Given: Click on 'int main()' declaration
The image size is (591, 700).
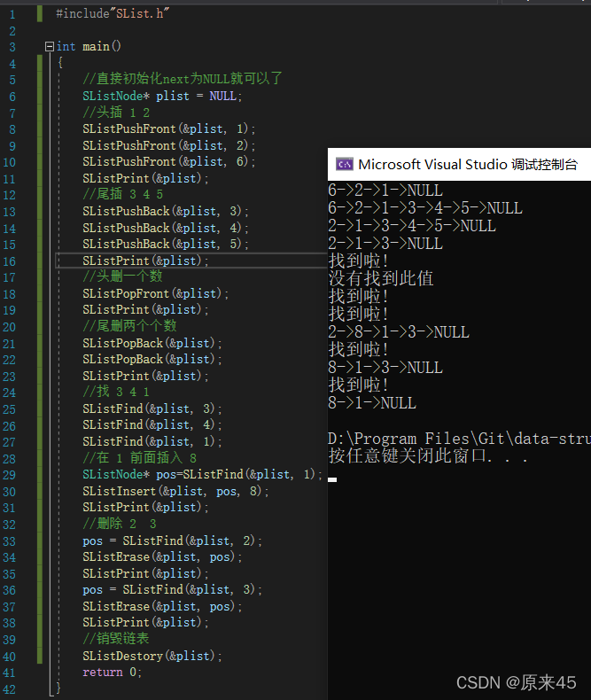Looking at the screenshot, I should click(89, 46).
